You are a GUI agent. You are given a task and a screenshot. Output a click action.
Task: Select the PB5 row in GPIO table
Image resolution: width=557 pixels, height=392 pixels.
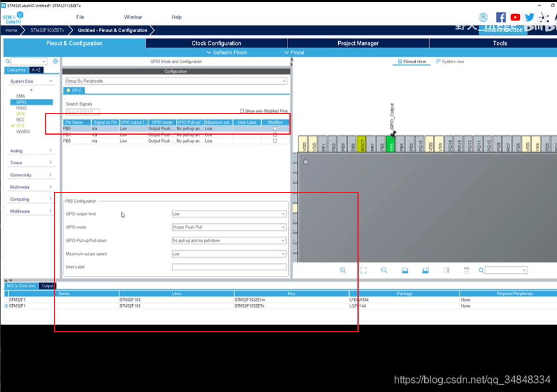tap(176, 141)
